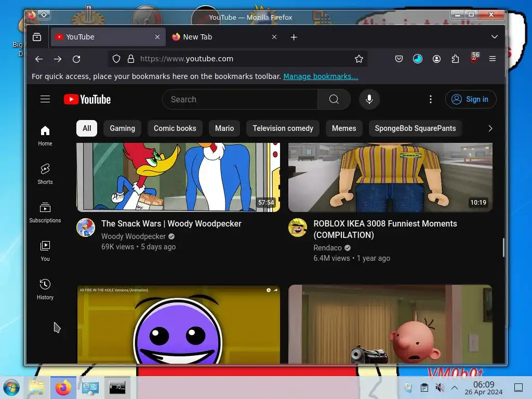Play the ROBLOX IKEA video thumbnail
Image resolution: width=532 pixels, height=399 pixels.
[390, 177]
